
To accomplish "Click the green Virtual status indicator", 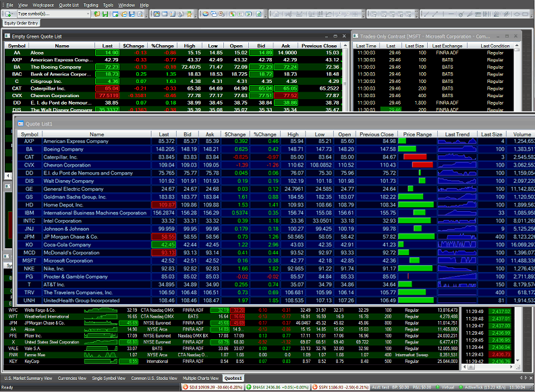I will (438, 387).
